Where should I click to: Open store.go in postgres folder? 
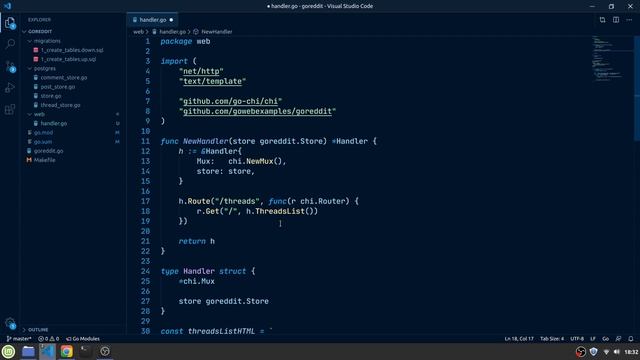(51, 96)
